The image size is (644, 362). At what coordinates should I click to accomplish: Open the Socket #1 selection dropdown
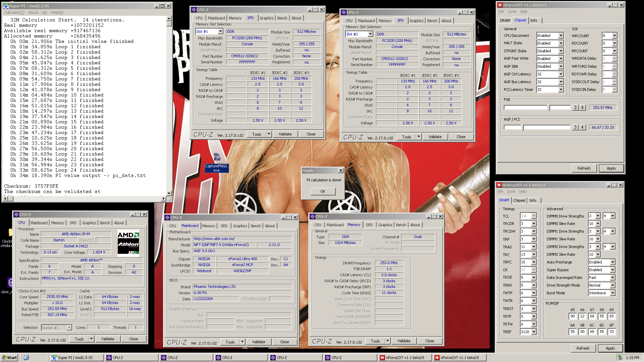click(68, 327)
